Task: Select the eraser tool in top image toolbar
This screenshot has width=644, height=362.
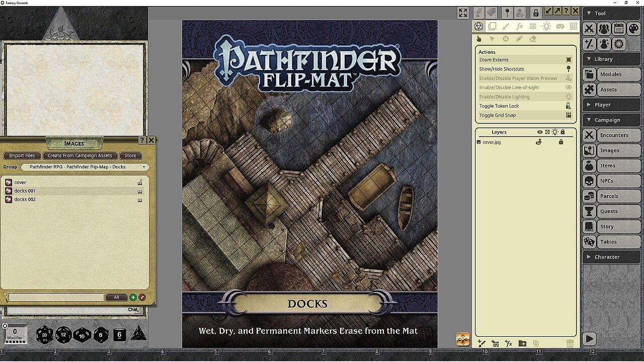Action: [x=492, y=13]
